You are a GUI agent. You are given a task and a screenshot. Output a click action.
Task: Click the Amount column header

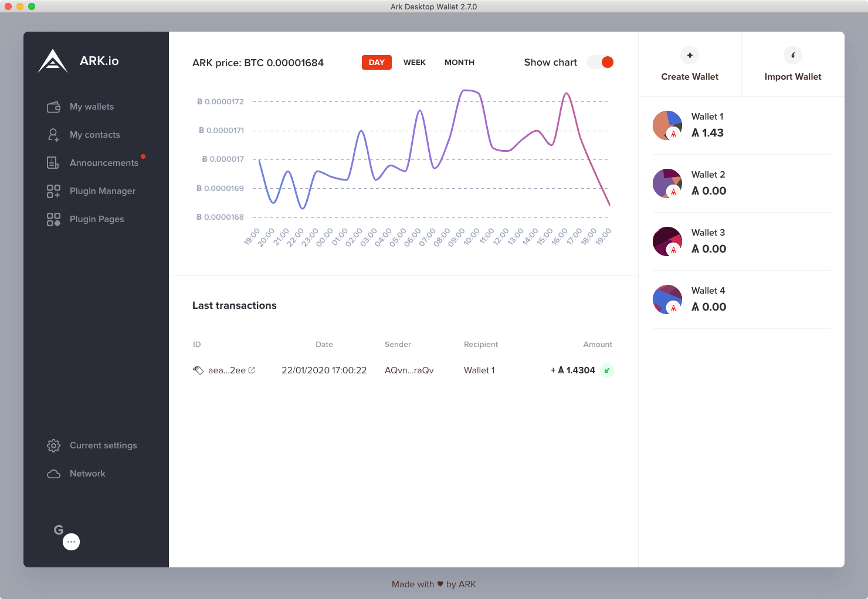(598, 345)
